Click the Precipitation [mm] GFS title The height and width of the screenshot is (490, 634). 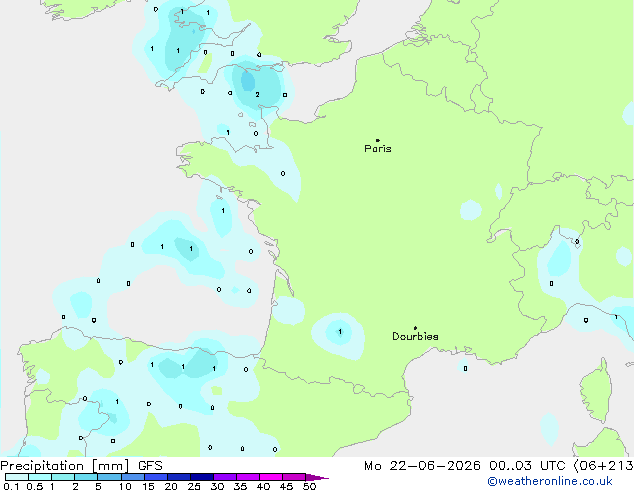[81, 466]
